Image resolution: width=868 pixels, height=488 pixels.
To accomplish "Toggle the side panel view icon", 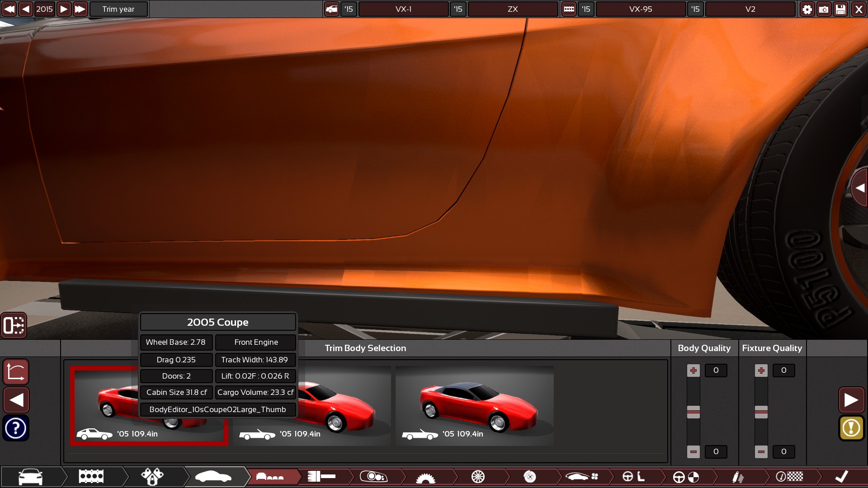I will [x=14, y=325].
